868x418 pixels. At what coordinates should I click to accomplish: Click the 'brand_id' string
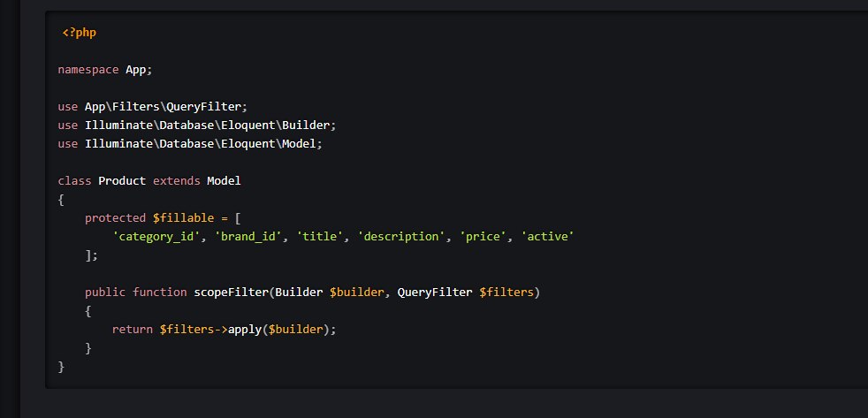click(x=248, y=237)
